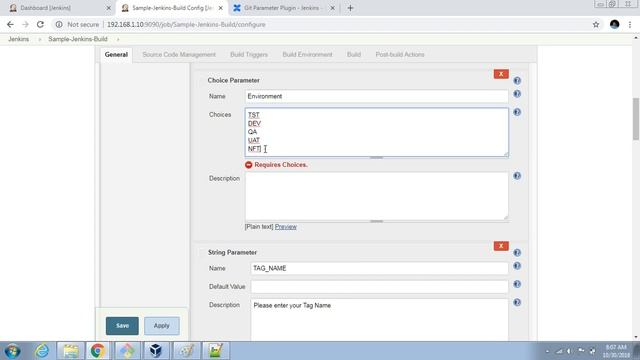Open VirtualBox from taskbar
Viewport: 640px width, 360px height.
pos(156,351)
